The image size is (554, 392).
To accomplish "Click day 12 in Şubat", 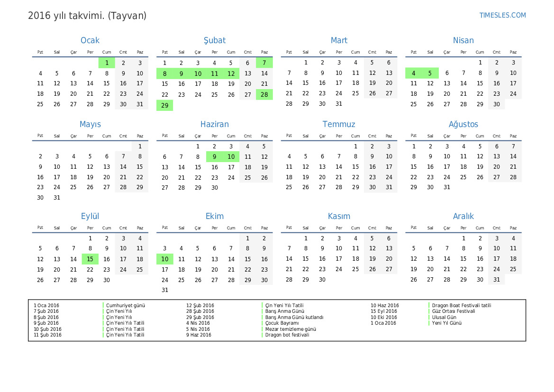I will (x=231, y=73).
